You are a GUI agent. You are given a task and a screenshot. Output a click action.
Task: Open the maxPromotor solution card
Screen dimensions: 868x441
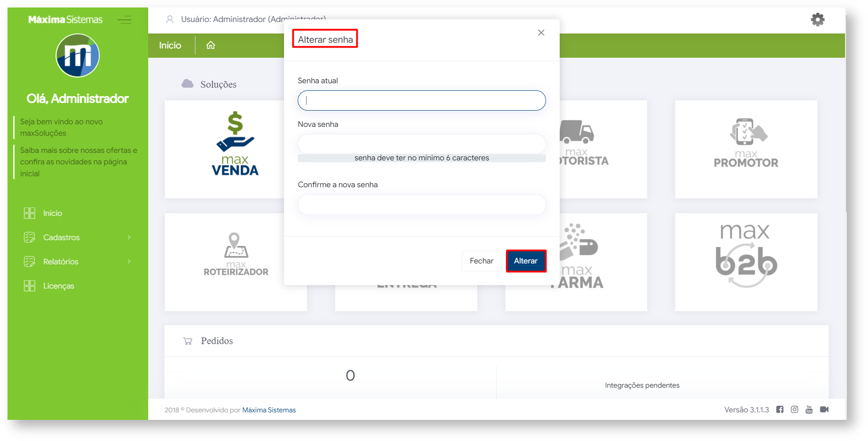point(746,149)
